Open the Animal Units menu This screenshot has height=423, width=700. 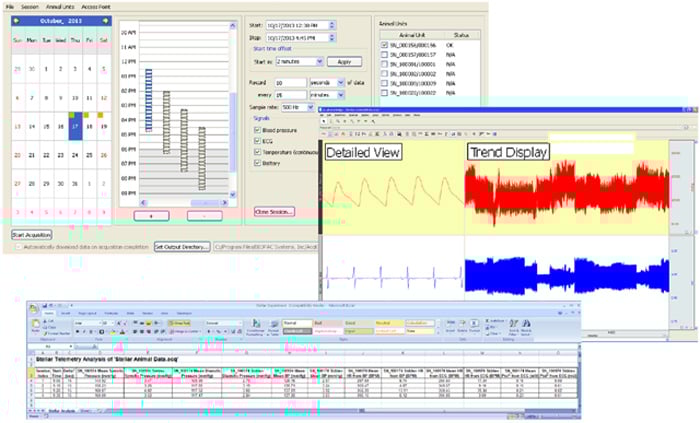60,7
